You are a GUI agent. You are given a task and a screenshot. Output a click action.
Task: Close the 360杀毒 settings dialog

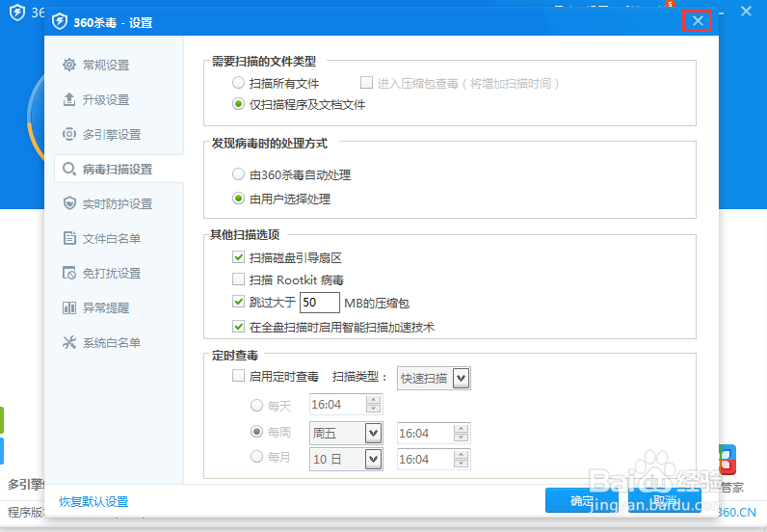(x=698, y=20)
